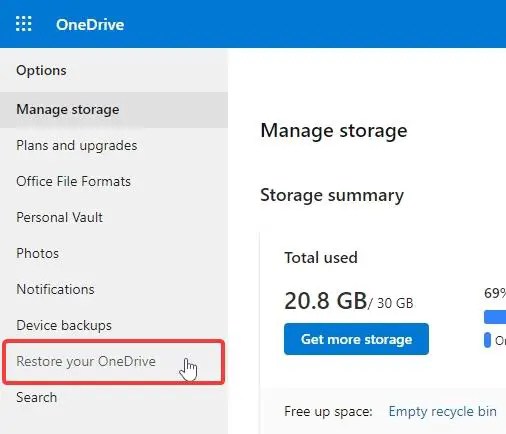
Task: Open the app launcher grid icon
Action: tap(24, 24)
